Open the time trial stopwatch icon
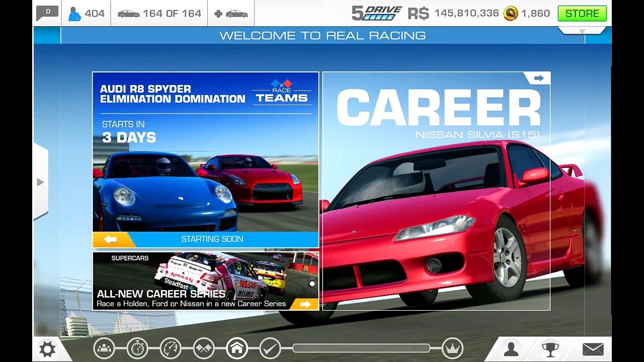Viewport: 644px width, 362px height. pos(137,348)
